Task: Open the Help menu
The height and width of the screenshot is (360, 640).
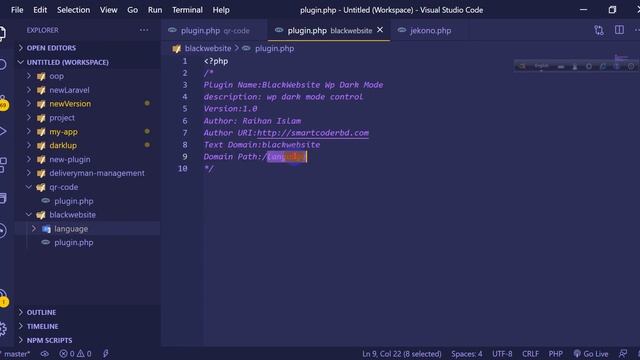Action: (x=221, y=10)
